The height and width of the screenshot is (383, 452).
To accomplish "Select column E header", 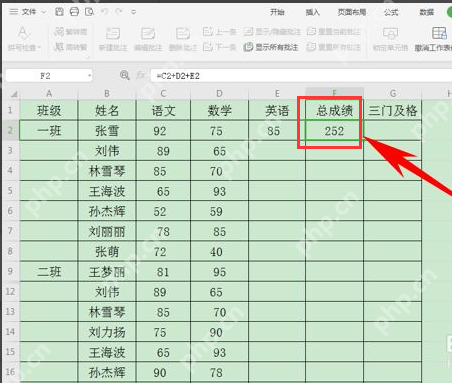I will (x=277, y=94).
